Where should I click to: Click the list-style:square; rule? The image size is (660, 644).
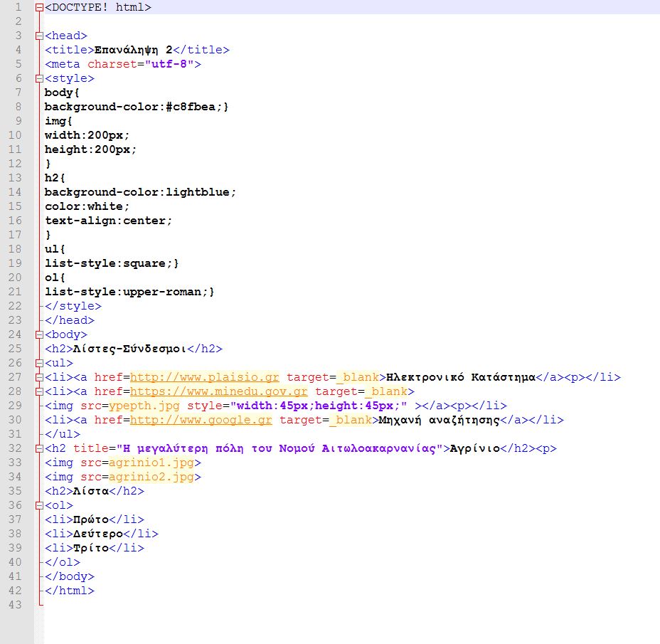(x=112, y=263)
